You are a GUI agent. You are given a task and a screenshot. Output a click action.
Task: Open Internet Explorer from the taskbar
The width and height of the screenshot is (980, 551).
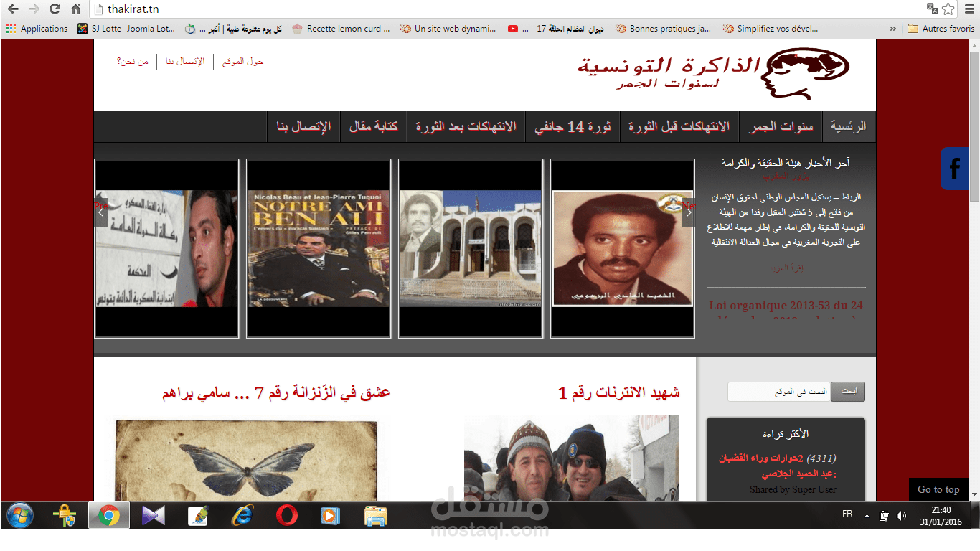point(242,515)
